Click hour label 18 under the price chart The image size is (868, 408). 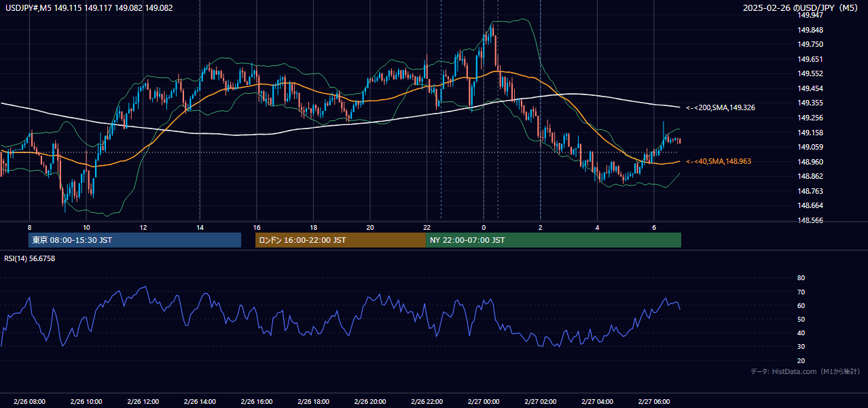tap(313, 226)
